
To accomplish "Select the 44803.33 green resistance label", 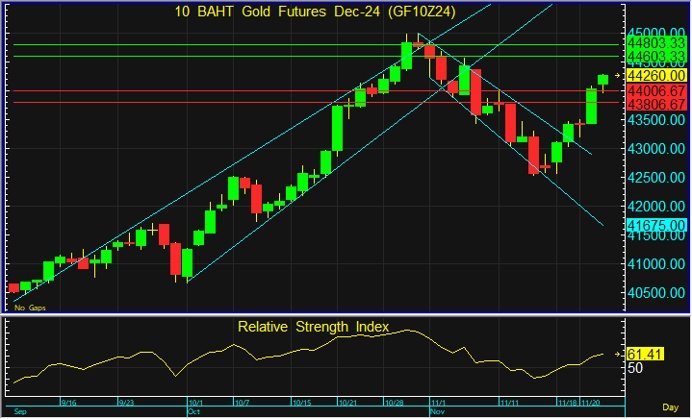I will click(656, 43).
